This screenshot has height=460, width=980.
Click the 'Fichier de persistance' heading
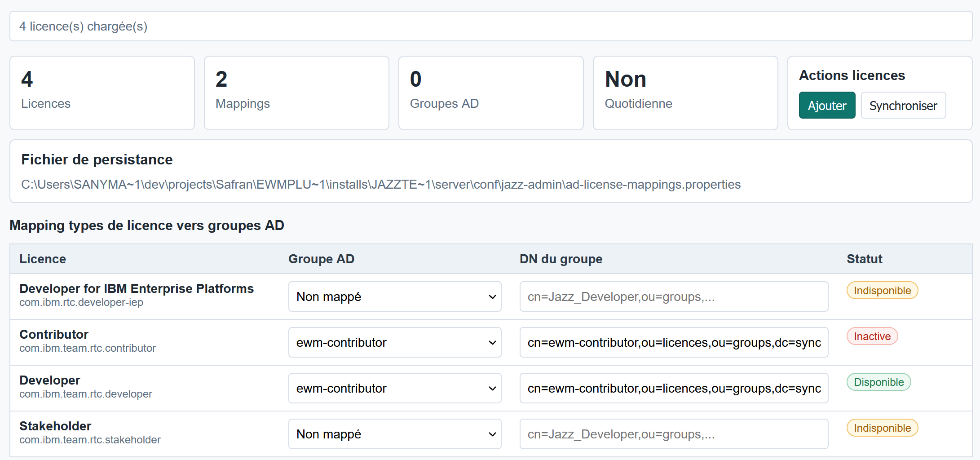(97, 159)
